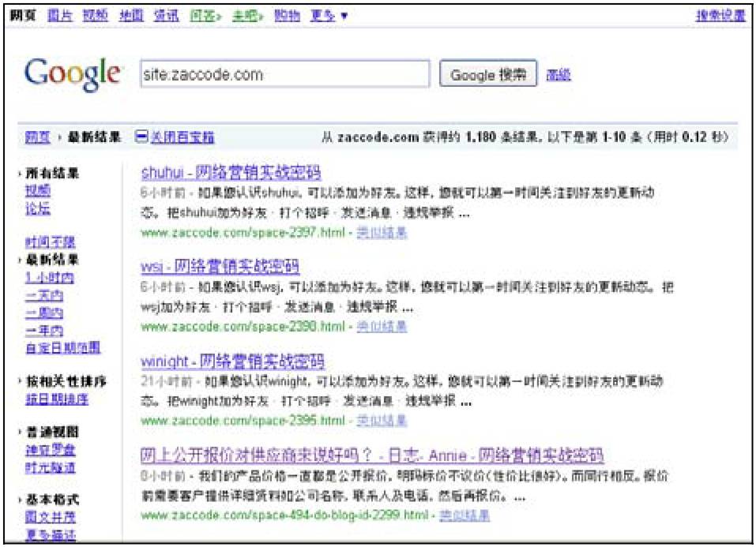
Task: Click the winight result snippet text
Action: tap(402, 391)
